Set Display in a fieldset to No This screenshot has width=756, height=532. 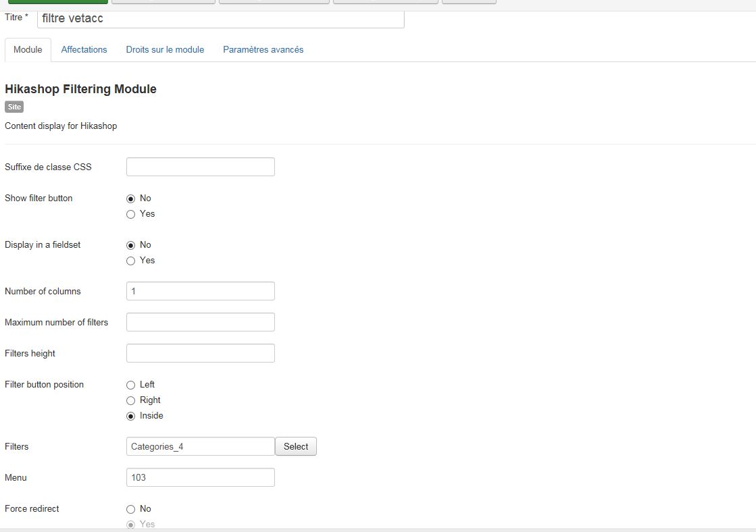[x=130, y=245]
